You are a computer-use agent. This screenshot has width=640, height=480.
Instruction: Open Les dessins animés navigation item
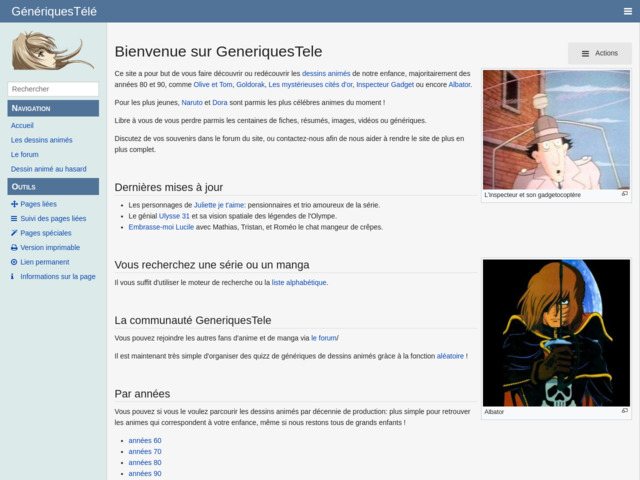point(41,140)
